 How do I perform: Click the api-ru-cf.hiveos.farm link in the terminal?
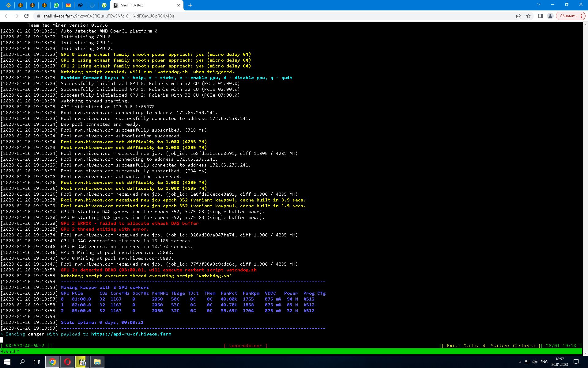tap(131, 334)
